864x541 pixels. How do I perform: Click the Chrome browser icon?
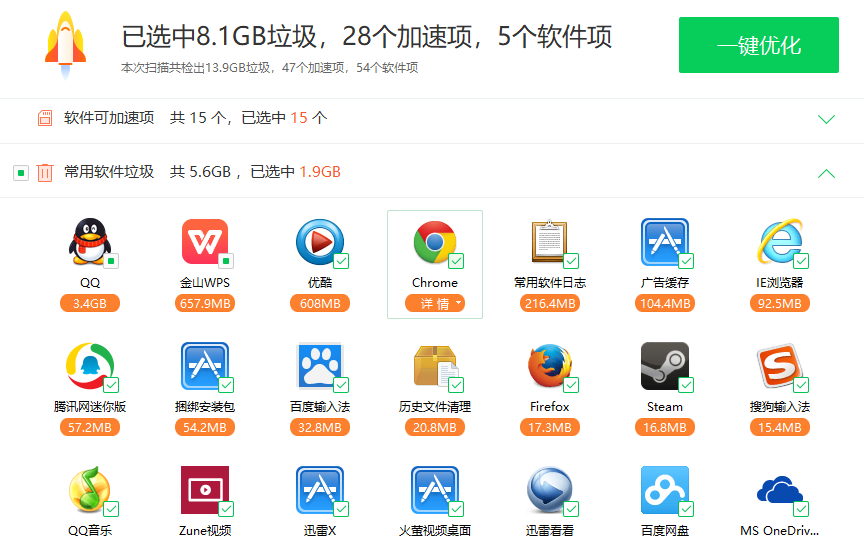coord(435,241)
